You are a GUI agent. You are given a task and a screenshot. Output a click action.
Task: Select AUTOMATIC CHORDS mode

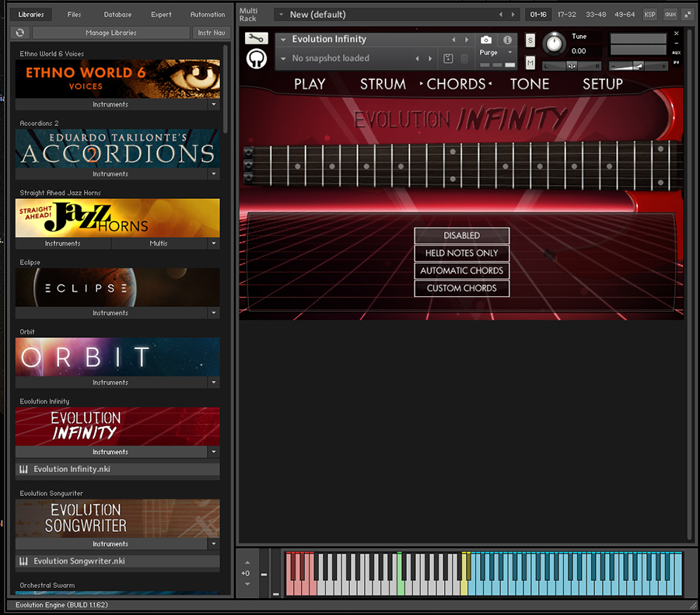(x=461, y=271)
